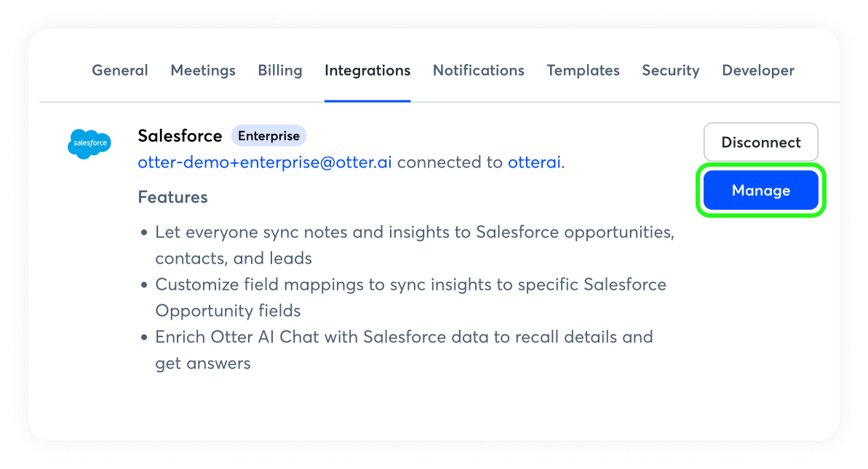Image resolution: width=868 pixels, height=469 pixels.
Task: Click the Features heading
Action: point(172,197)
